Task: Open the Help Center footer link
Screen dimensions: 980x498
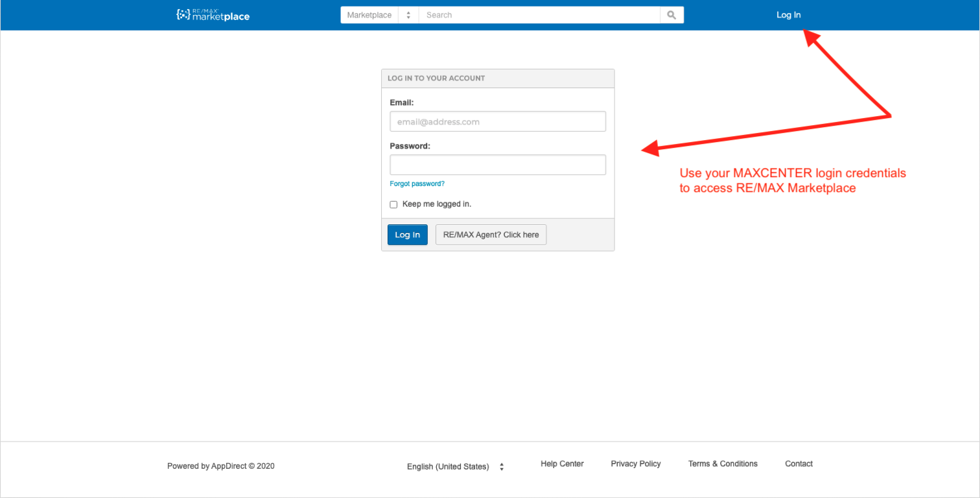Action: coord(562,464)
